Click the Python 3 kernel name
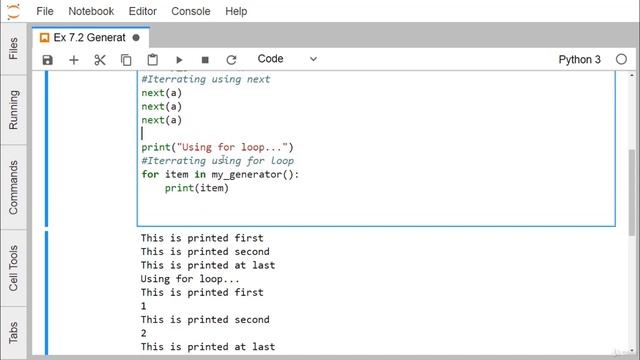The image size is (640, 360). point(580,60)
